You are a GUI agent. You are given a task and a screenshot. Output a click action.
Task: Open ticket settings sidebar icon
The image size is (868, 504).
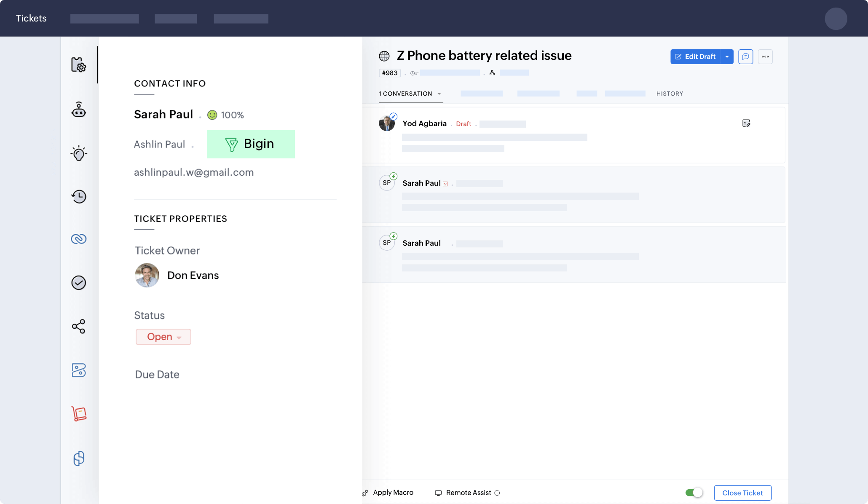[x=78, y=65]
